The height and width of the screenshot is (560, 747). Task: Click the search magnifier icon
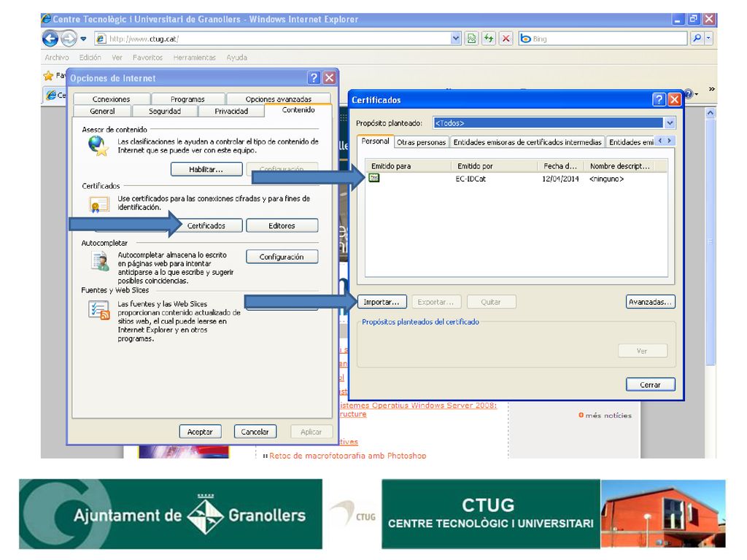[697, 38]
